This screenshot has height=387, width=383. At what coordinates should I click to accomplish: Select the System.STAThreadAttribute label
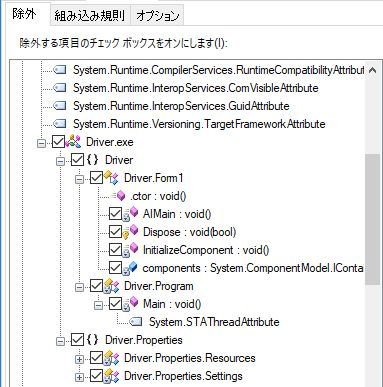(214, 322)
